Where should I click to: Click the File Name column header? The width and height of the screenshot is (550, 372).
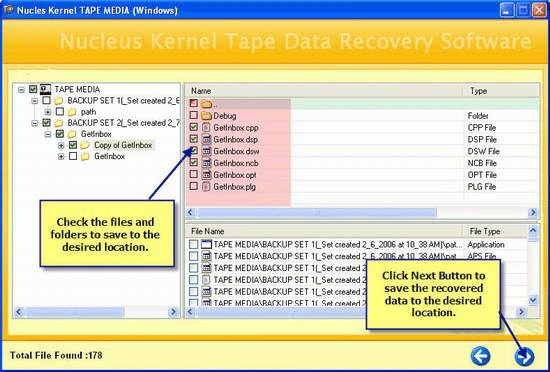click(323, 231)
